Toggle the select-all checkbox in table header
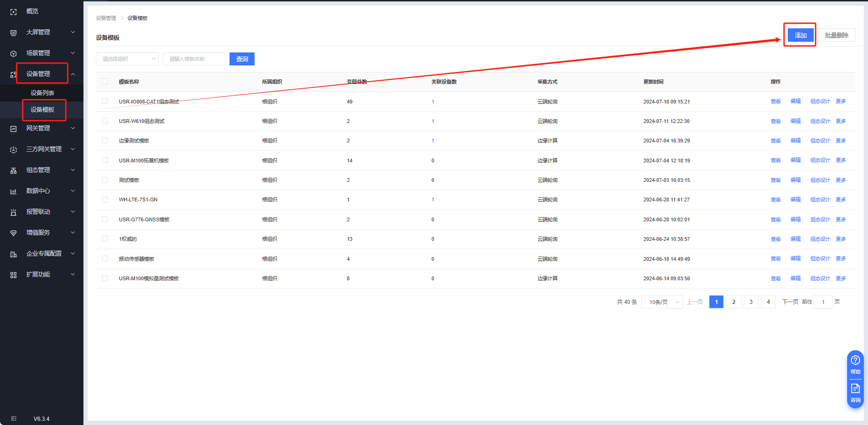The width and height of the screenshot is (868, 425). pos(105,82)
